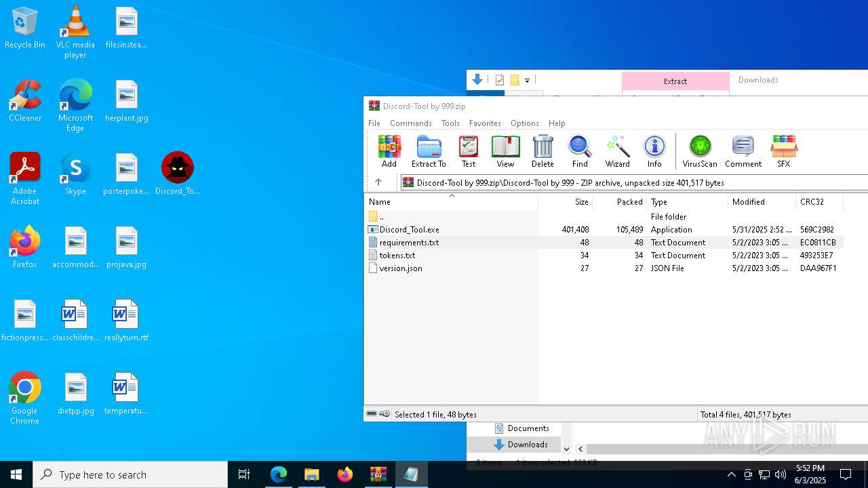The height and width of the screenshot is (488, 868).
Task: Click WinRAR icon in the taskbar
Action: click(x=378, y=474)
